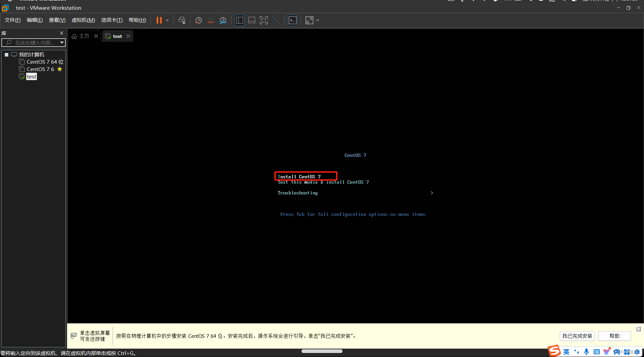Click the keyboard icon in the hint bar

[74, 336]
